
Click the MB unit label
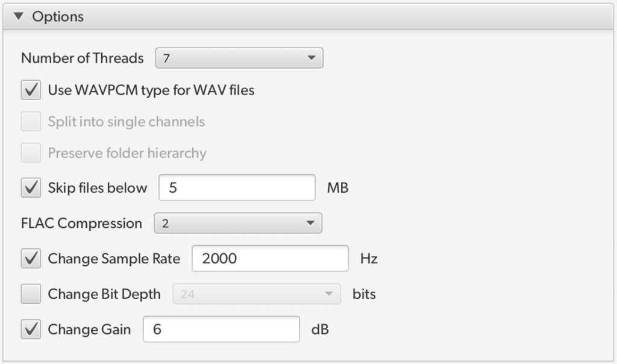click(x=337, y=188)
